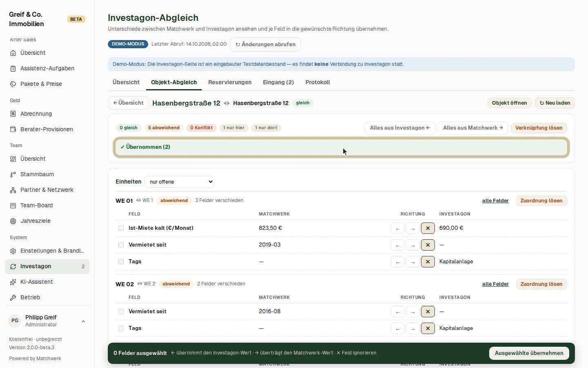The image size is (588, 368).
Task: Check the WE 01 Vermietet seit row
Action: pyautogui.click(x=121, y=245)
